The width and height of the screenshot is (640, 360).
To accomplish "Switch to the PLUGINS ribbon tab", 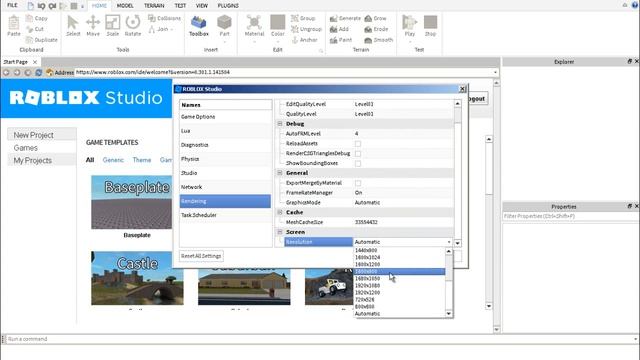I will [228, 6].
